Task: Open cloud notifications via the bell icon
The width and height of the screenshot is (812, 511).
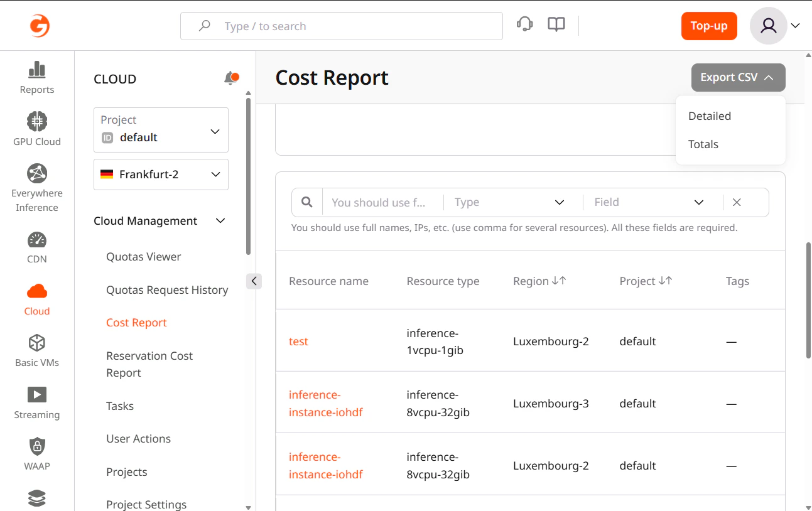Action: (230, 78)
